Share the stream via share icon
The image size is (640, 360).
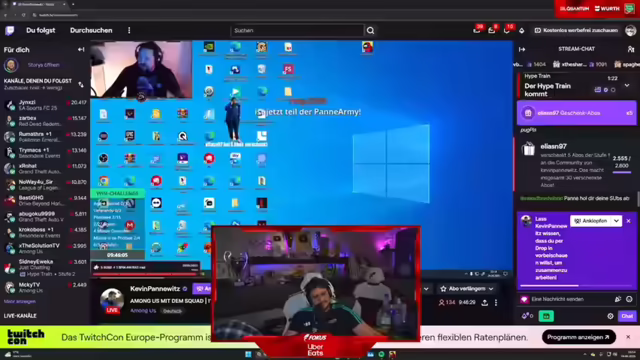(484, 302)
